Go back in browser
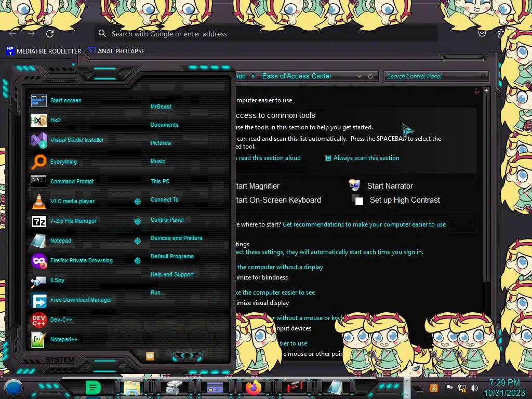Screen dimensions: 532x399 (x=12, y=34)
